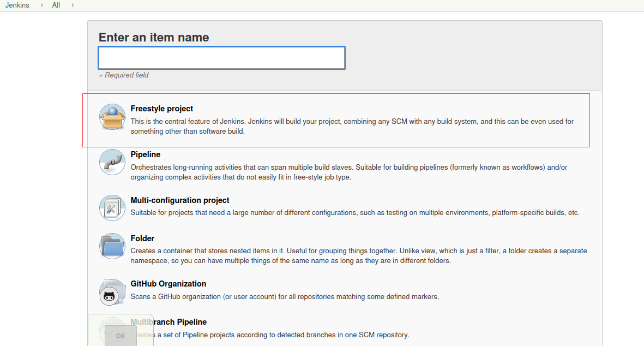Screen dimensions: 644x346
Task: Click the GitHub Organization description text
Action: [285, 297]
